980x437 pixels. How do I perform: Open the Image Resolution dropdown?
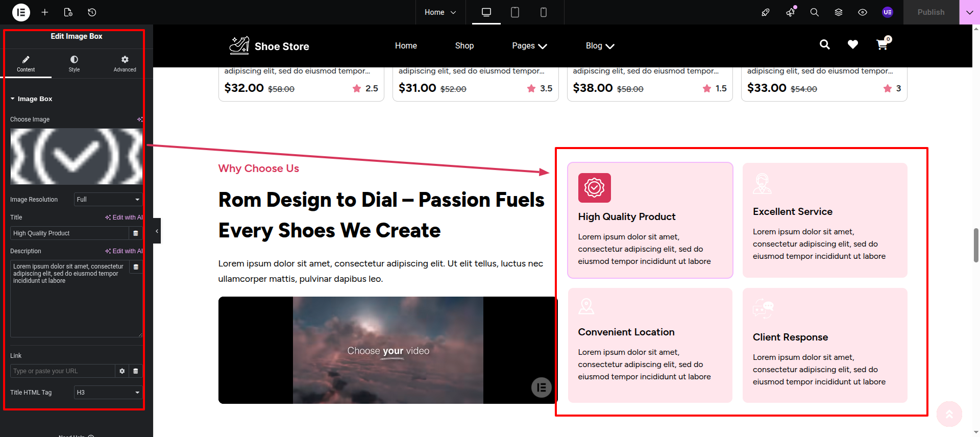click(x=108, y=200)
